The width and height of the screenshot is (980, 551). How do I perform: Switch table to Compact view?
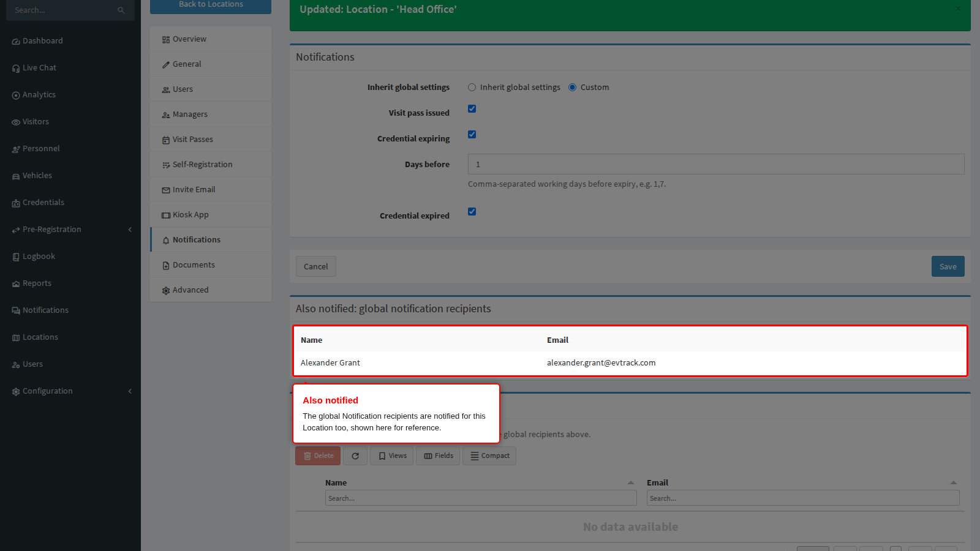pos(489,456)
